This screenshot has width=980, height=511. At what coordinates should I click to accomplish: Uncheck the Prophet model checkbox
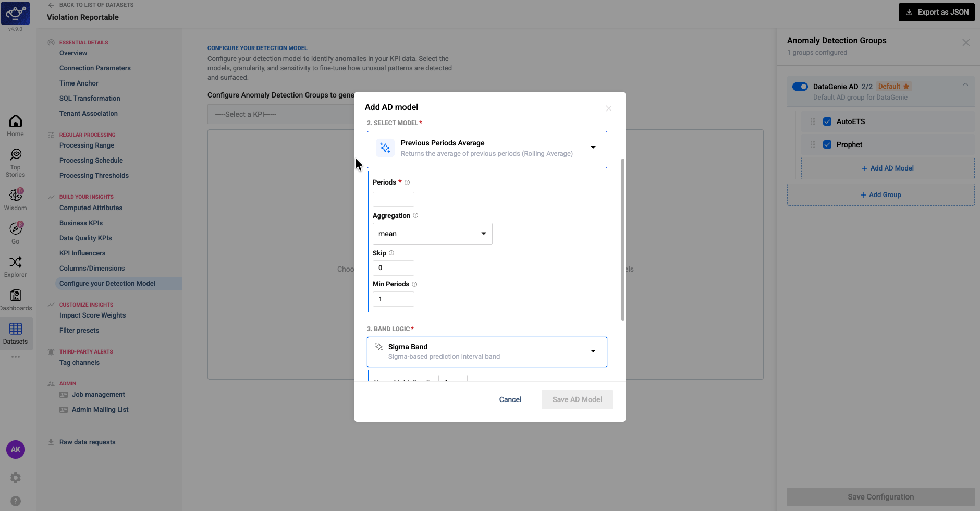827,144
